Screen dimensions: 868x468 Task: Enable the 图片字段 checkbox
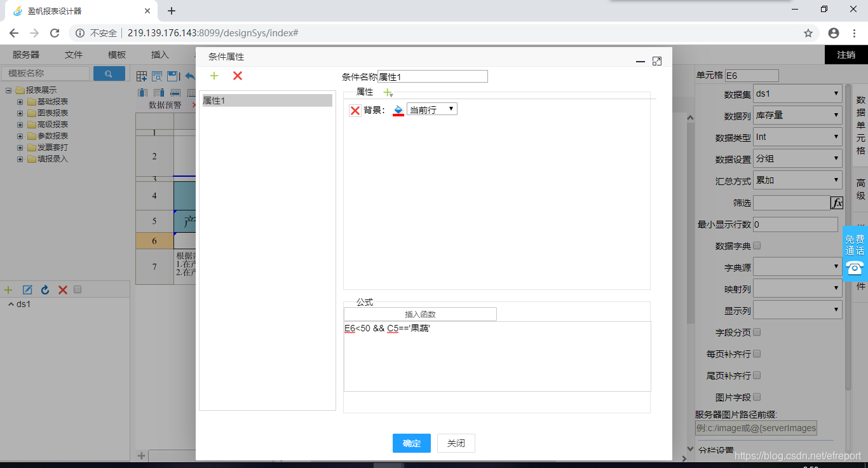click(757, 397)
